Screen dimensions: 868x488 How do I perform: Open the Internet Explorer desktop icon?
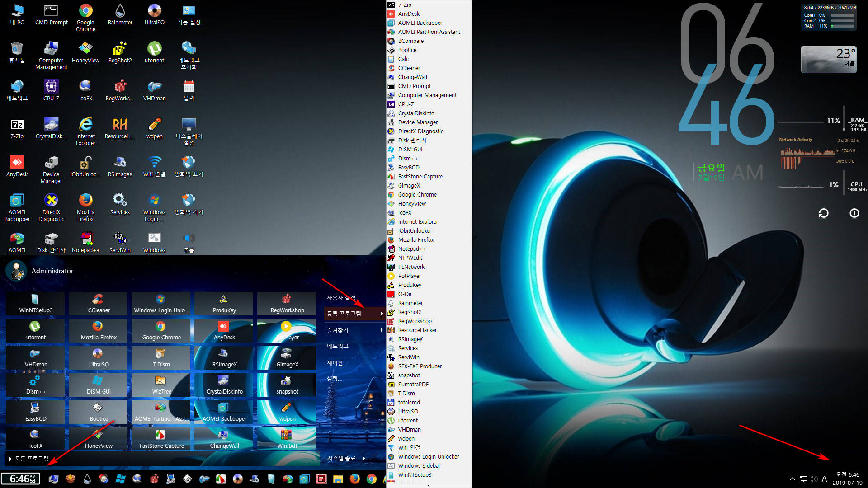(x=85, y=131)
